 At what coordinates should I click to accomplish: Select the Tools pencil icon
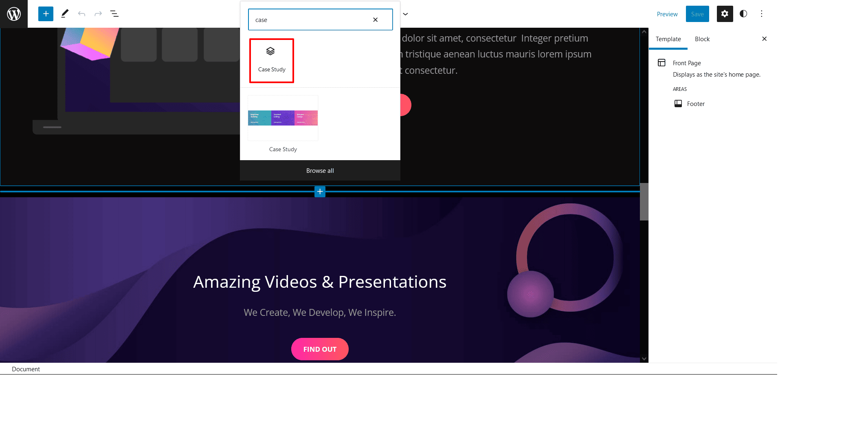click(65, 14)
